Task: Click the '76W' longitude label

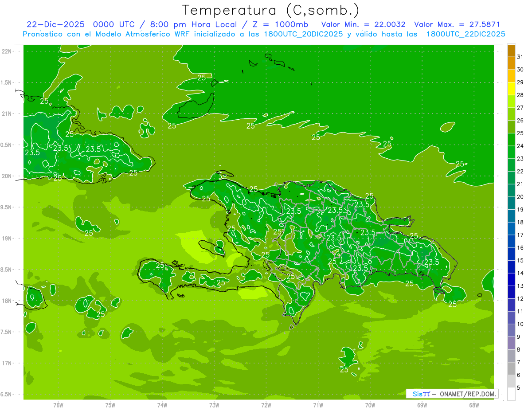Action: [x=58, y=405]
